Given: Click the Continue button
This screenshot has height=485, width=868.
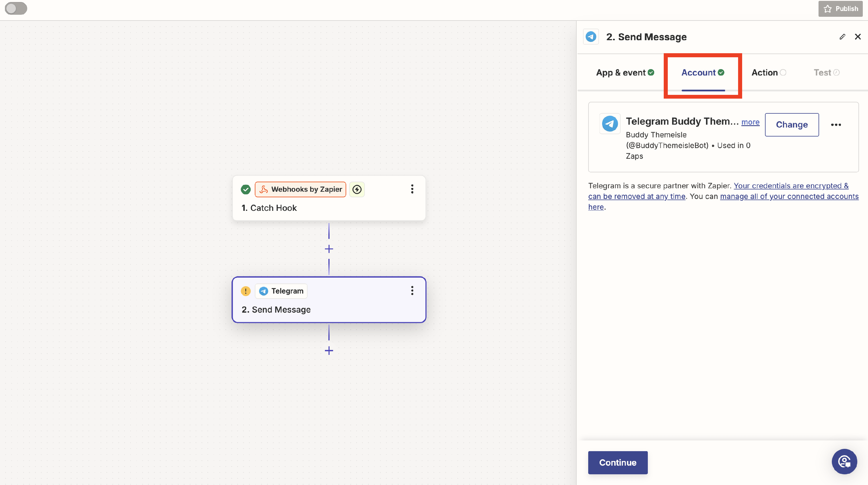Looking at the screenshot, I should [x=617, y=462].
